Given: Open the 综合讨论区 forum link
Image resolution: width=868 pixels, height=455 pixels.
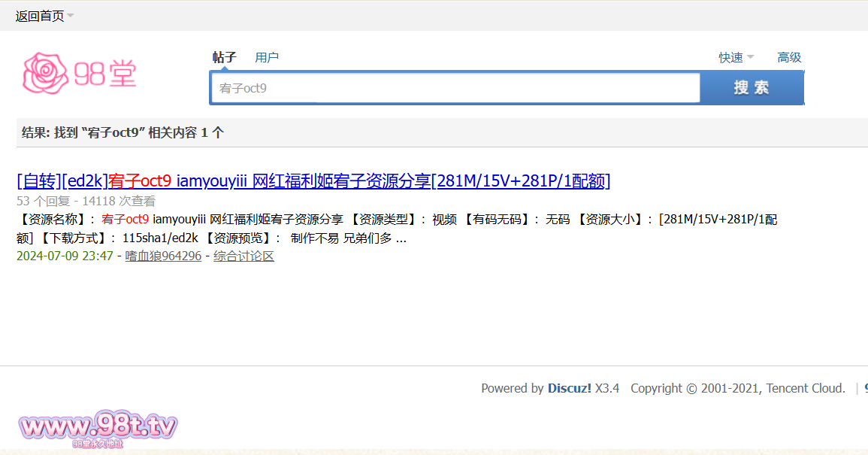Looking at the screenshot, I should (243, 256).
